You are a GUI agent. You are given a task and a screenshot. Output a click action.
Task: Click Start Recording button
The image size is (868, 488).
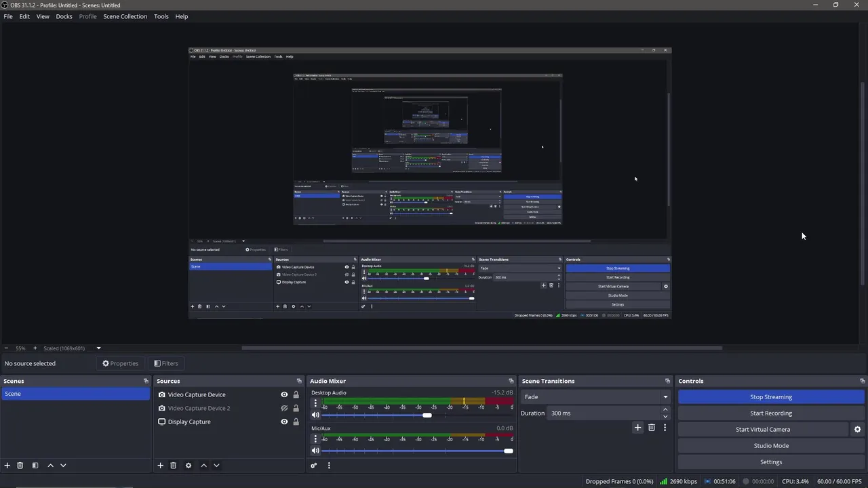[x=771, y=413]
